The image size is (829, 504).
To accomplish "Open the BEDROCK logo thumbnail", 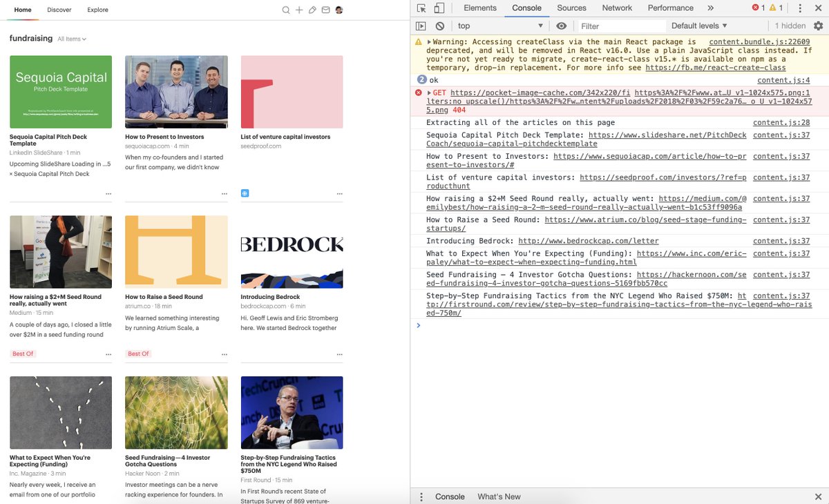I will click(292, 252).
